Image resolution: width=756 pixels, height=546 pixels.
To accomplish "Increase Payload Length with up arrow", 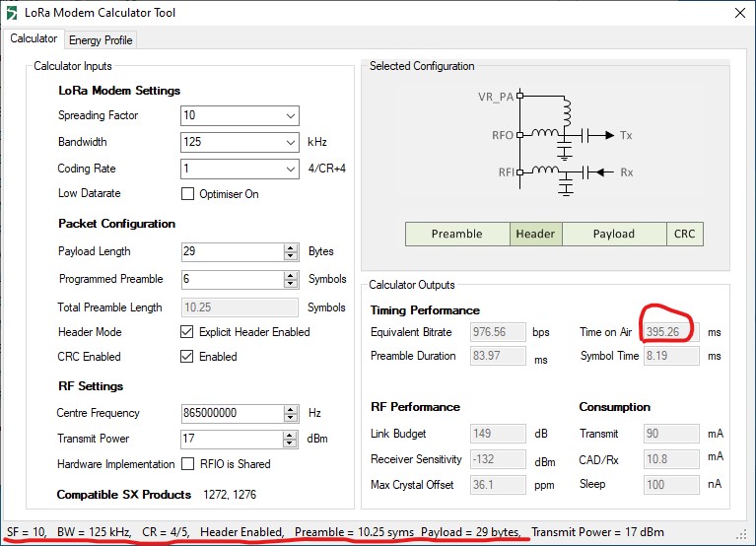I will pos(290,247).
